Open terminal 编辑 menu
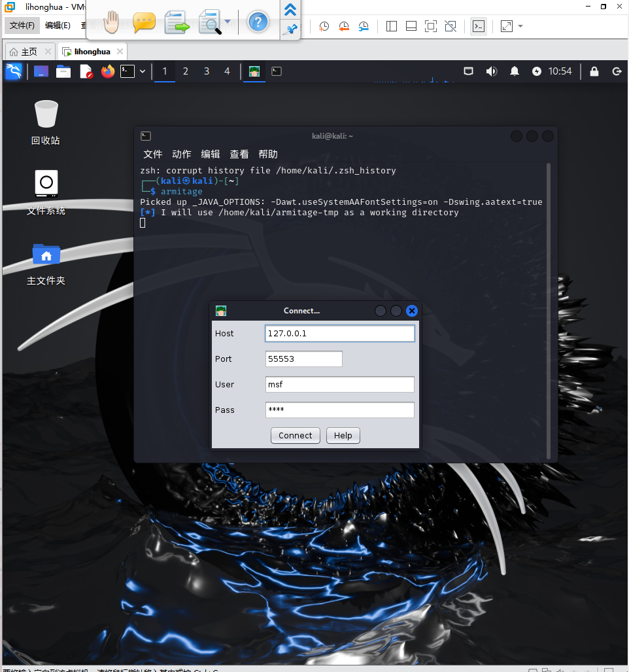 tap(211, 154)
